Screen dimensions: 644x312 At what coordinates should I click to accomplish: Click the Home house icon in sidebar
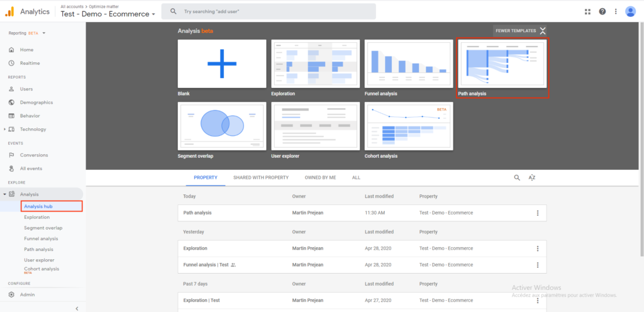(x=11, y=50)
